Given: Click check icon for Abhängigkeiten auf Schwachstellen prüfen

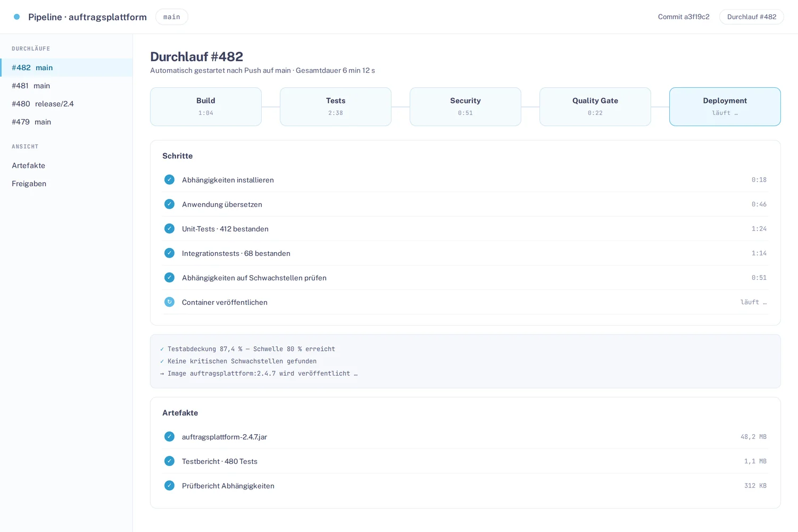Looking at the screenshot, I should tap(169, 278).
